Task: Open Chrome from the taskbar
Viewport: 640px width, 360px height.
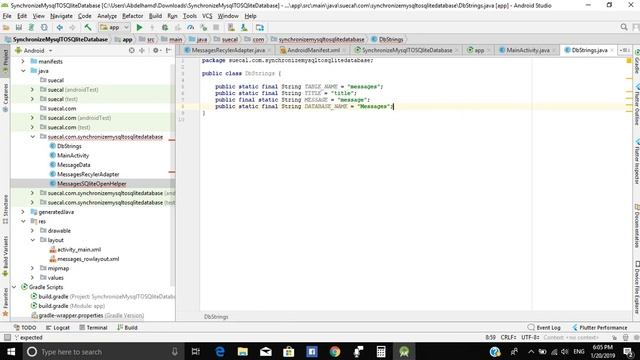Action: [335, 351]
